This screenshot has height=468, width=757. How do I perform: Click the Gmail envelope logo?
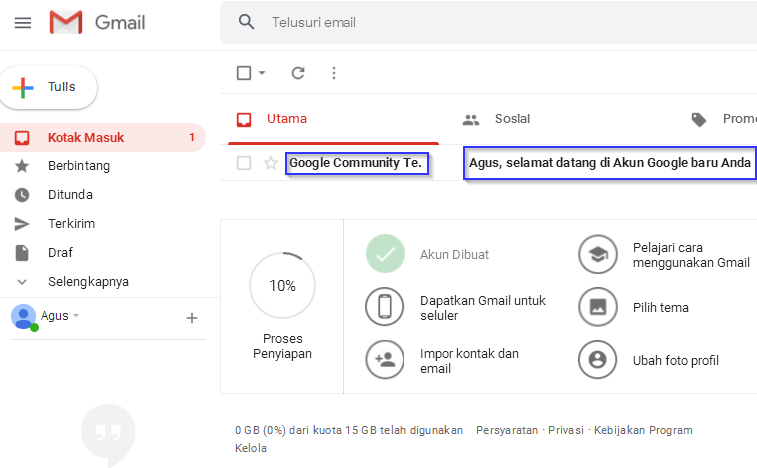tap(66, 22)
